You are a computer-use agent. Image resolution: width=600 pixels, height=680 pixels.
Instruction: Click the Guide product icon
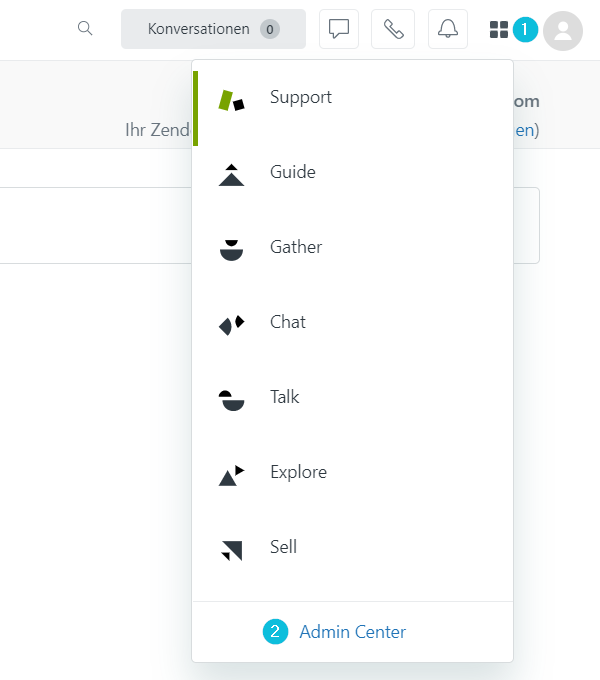click(x=232, y=175)
